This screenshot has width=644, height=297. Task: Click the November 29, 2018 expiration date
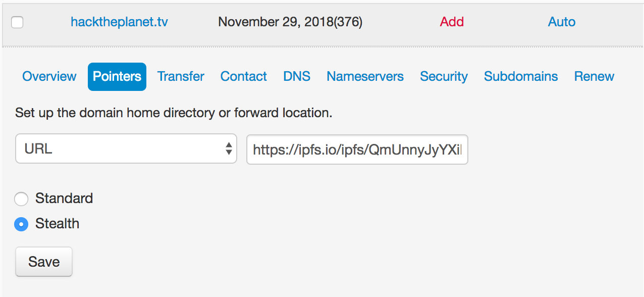[290, 22]
